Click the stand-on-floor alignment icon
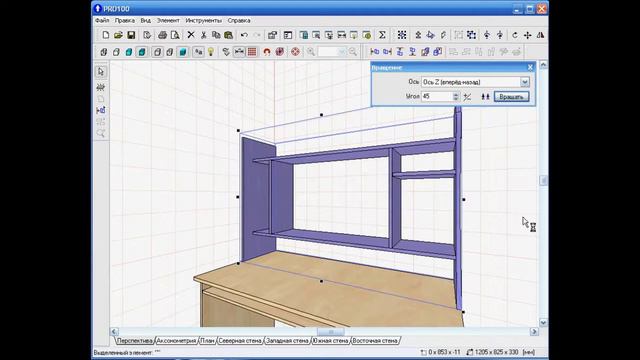Viewport: 640px width, 360px height. tap(412, 52)
